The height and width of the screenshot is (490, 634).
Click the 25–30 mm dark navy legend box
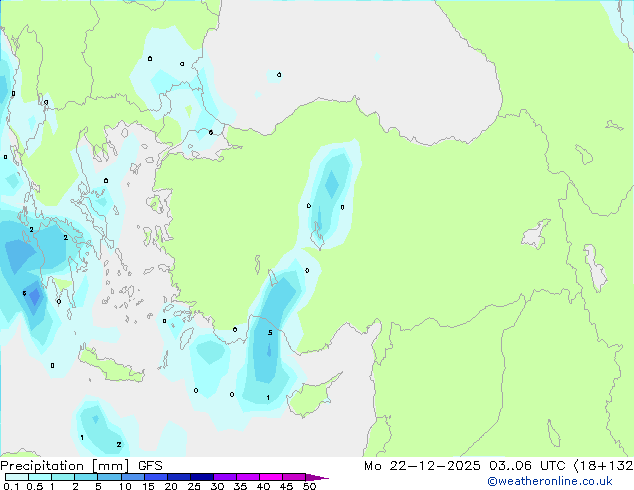coord(202,477)
